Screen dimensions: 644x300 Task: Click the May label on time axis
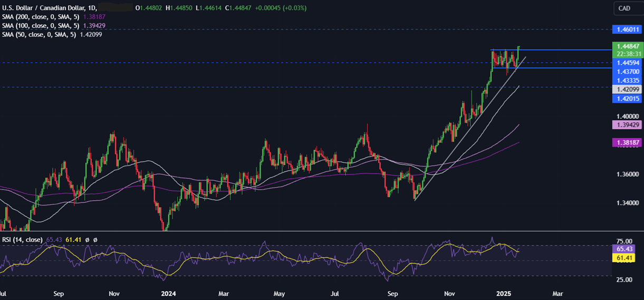tap(279, 293)
